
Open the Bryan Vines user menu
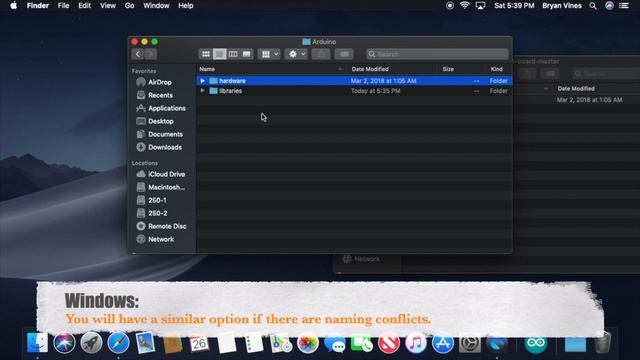(562, 6)
